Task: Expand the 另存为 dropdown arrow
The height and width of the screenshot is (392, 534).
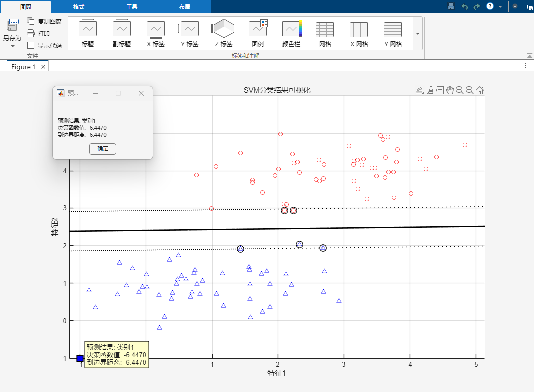Action: pos(12,46)
